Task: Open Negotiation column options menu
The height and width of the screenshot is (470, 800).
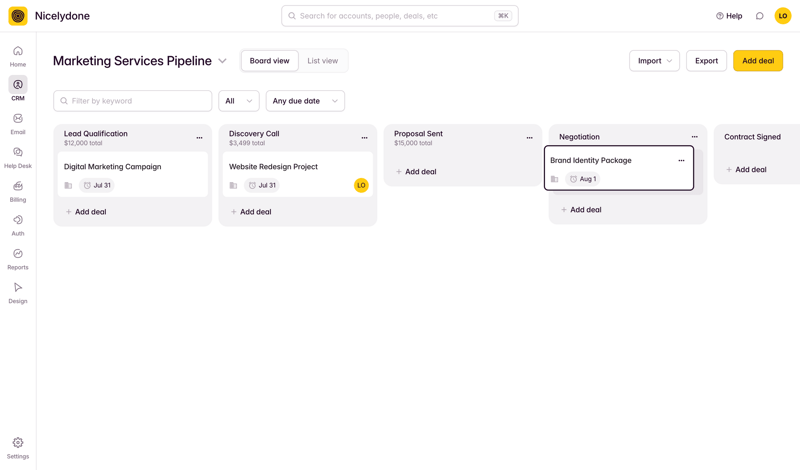Action: [694, 137]
